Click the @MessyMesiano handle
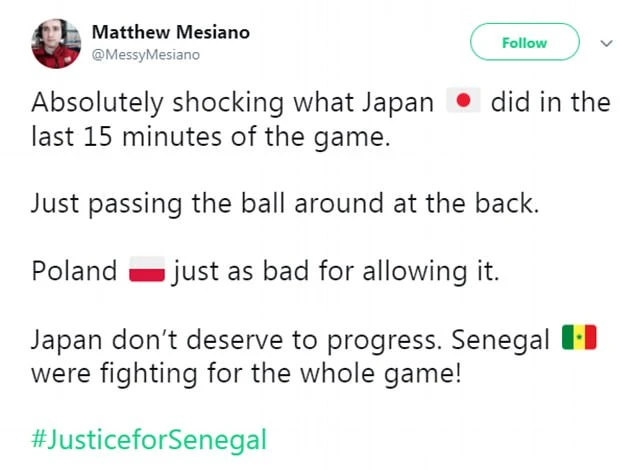Viewport: 634px width, 470px height. 146,54
